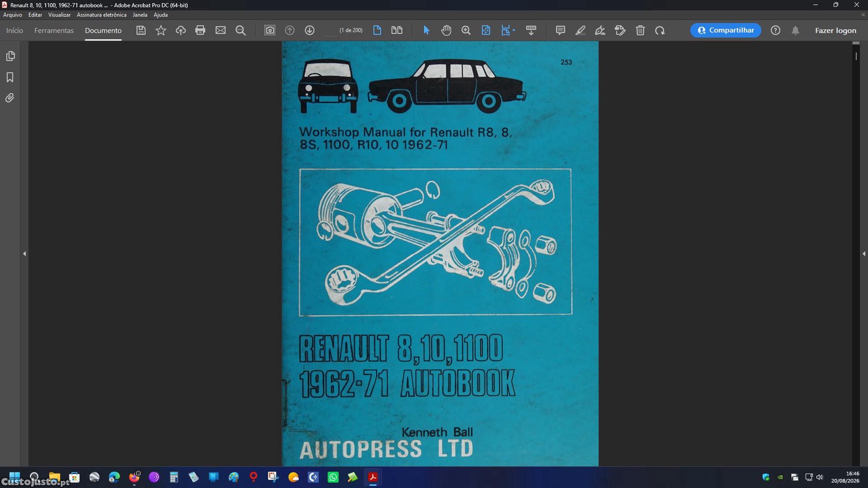Open the attachments paperclip panel
This screenshot has width=868, height=488.
pos(10,98)
